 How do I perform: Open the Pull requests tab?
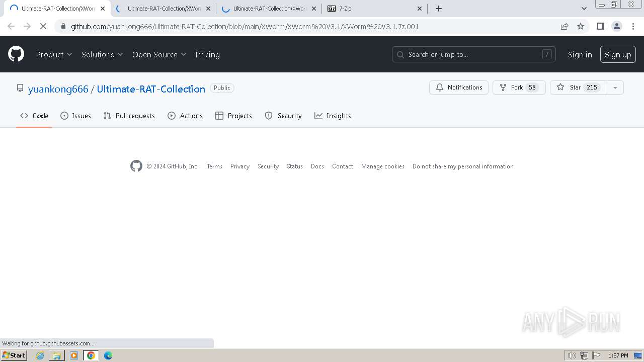pyautogui.click(x=129, y=116)
